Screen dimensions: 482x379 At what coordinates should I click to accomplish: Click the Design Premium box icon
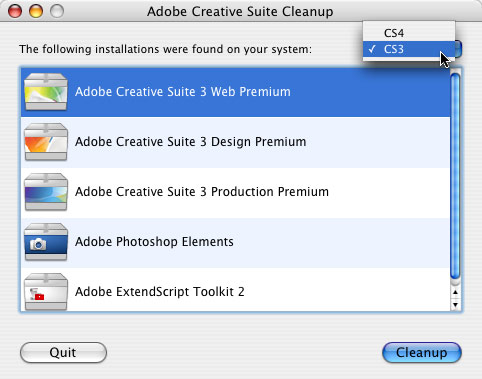pyautogui.click(x=46, y=142)
